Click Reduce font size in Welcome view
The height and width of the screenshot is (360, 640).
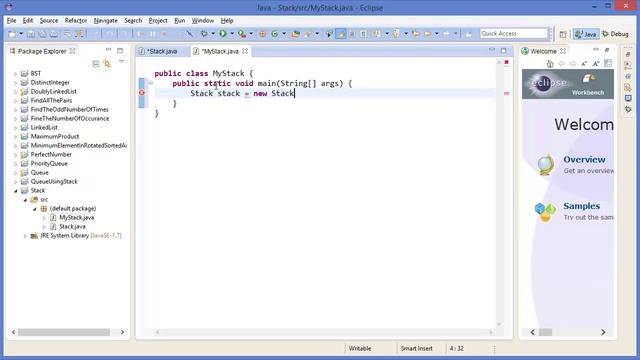[x=584, y=64]
